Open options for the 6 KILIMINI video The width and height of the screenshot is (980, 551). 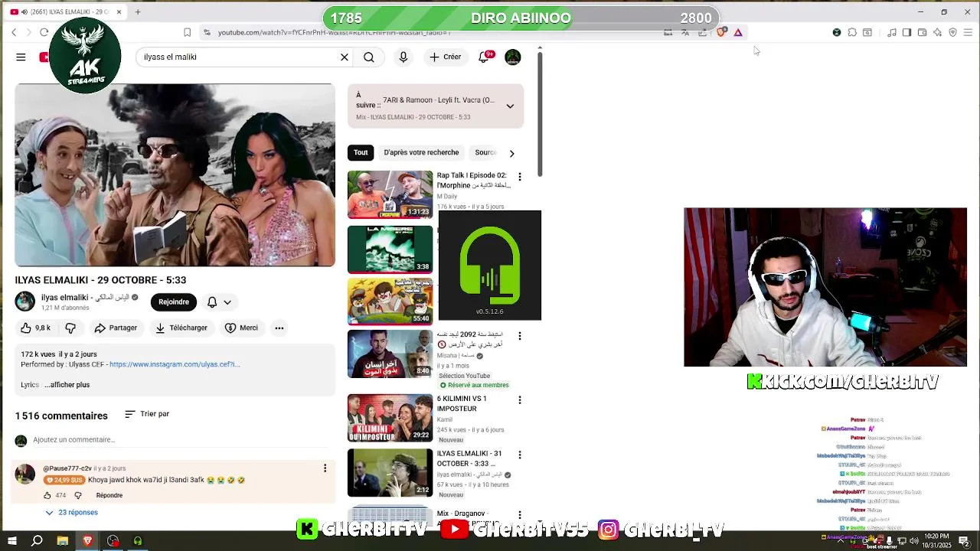520,400
